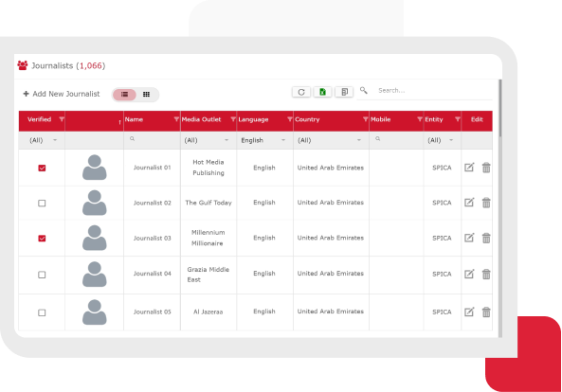Click the Name filter search field

pyautogui.click(x=152, y=139)
